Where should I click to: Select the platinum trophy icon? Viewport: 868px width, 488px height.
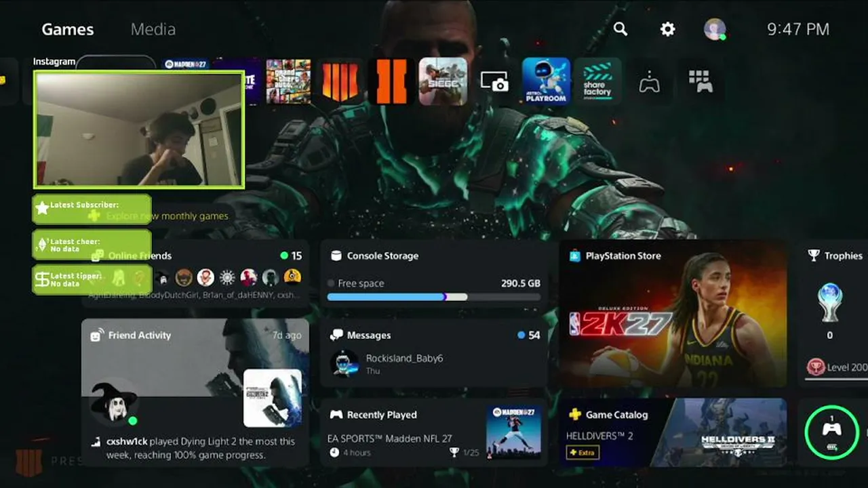pos(830,302)
